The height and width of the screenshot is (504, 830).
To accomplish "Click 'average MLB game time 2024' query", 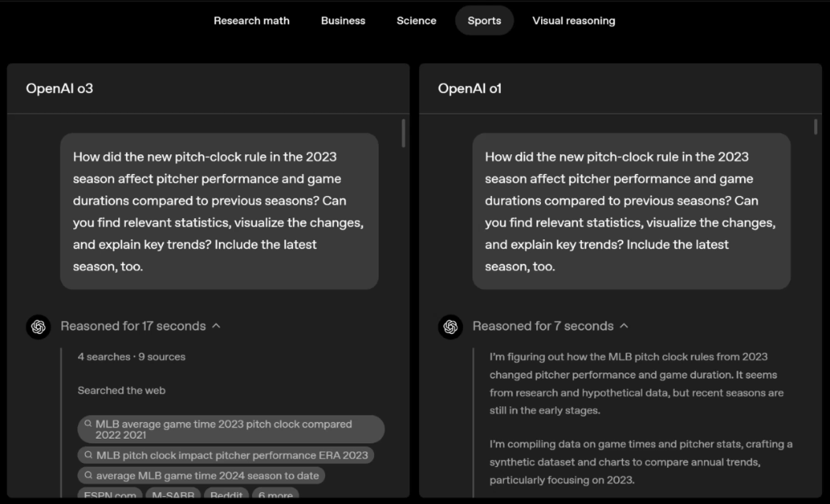I will tap(207, 476).
